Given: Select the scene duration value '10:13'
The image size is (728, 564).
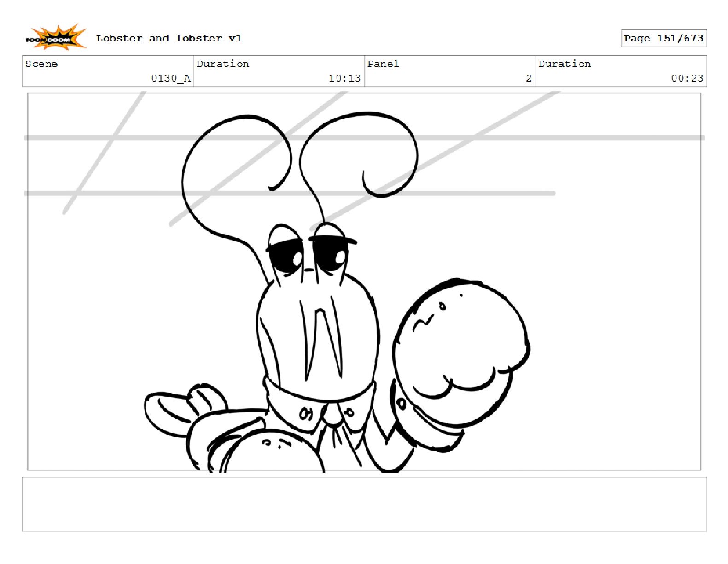Looking at the screenshot, I should (344, 78).
